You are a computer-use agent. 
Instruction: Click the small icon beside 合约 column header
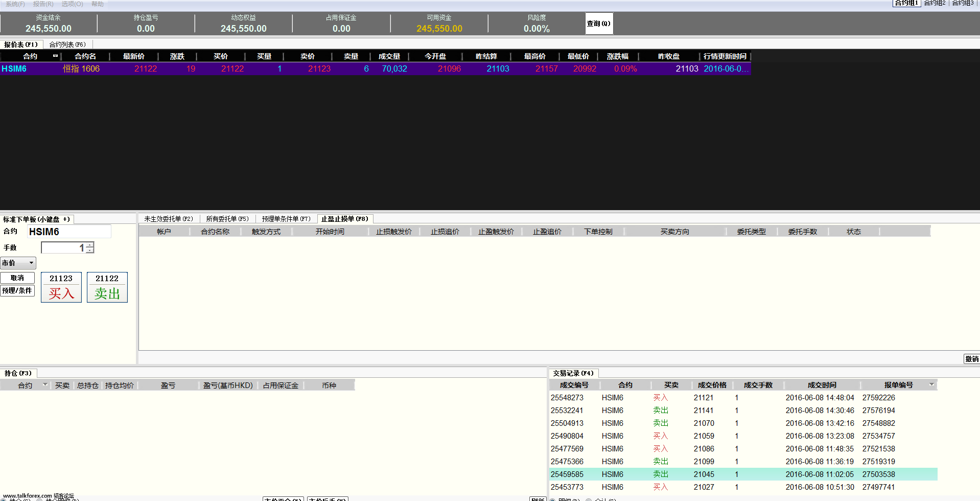55,56
